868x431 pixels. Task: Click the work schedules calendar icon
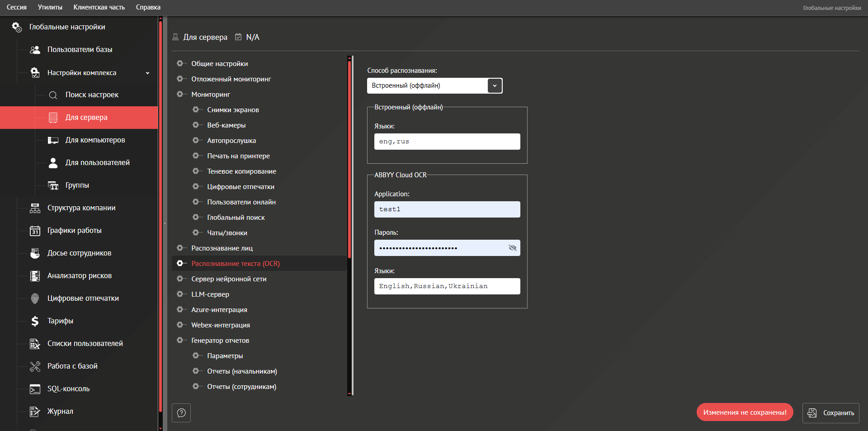pos(35,231)
